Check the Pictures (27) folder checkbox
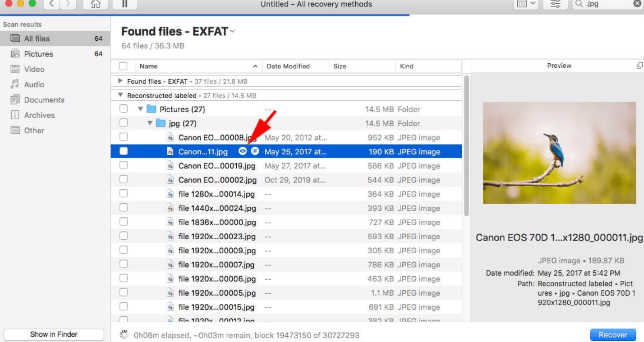The height and width of the screenshot is (342, 644). point(124,109)
